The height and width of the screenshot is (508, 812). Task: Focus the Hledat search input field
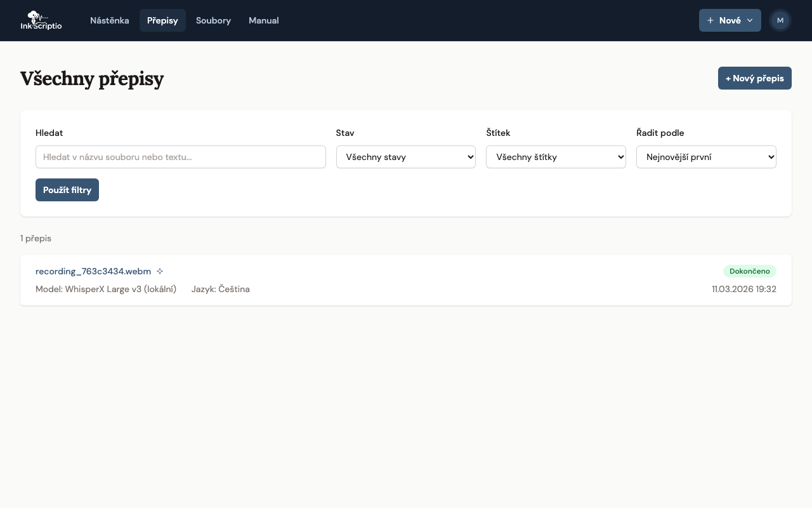click(181, 157)
